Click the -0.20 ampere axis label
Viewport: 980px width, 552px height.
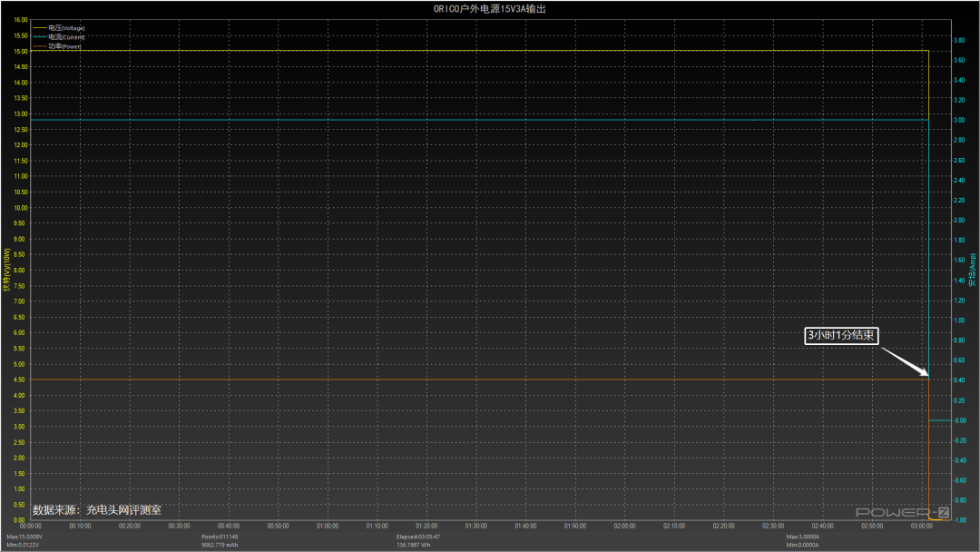959,440
